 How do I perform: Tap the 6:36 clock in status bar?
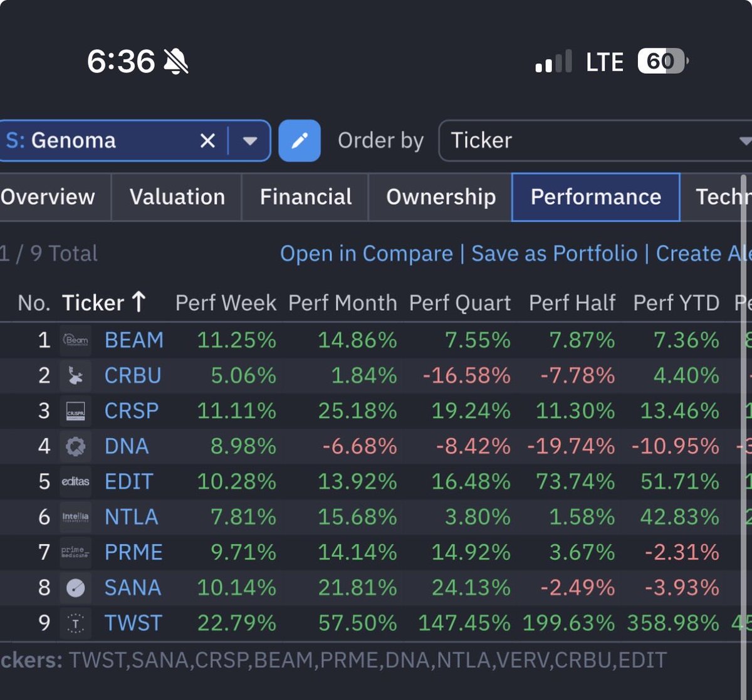point(121,61)
